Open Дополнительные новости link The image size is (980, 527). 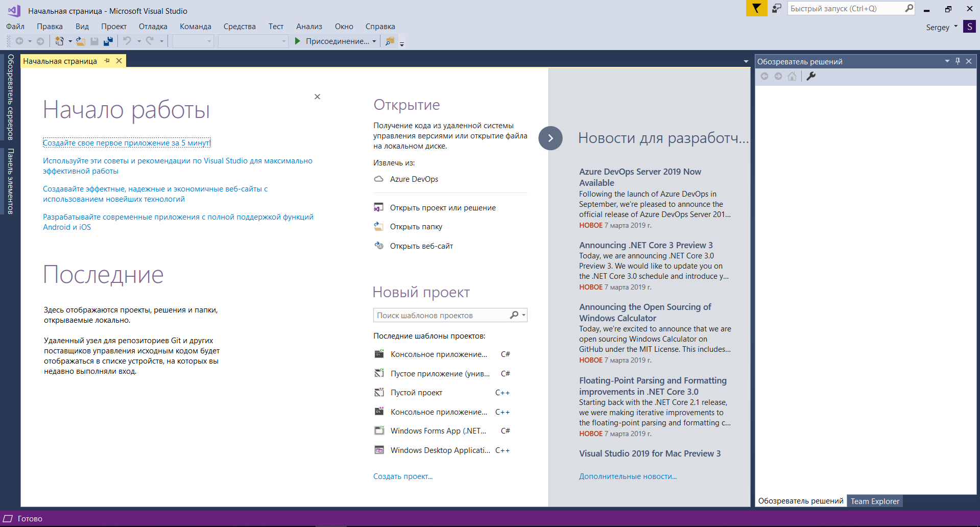pyautogui.click(x=628, y=476)
